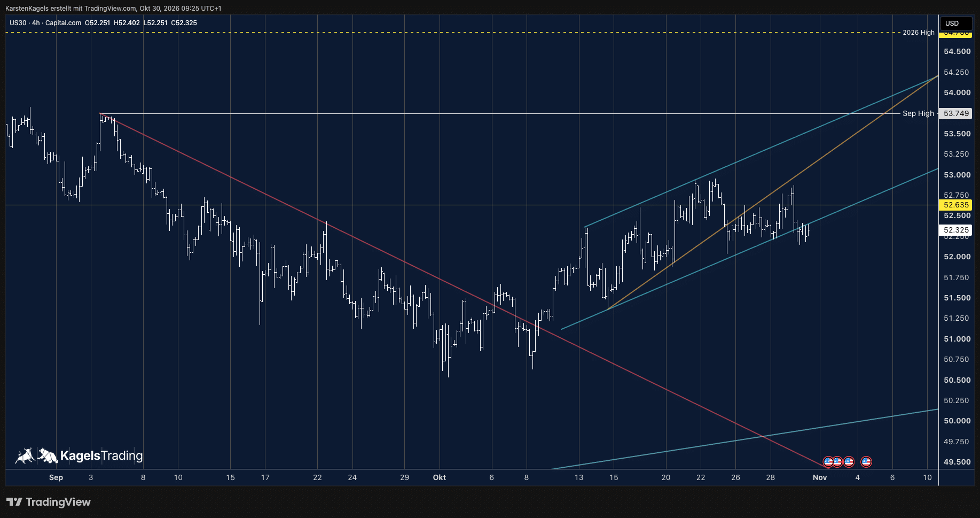Click the US flag event icon just left of the 4 gridline
Image resolution: width=980 pixels, height=518 pixels.
click(849, 461)
